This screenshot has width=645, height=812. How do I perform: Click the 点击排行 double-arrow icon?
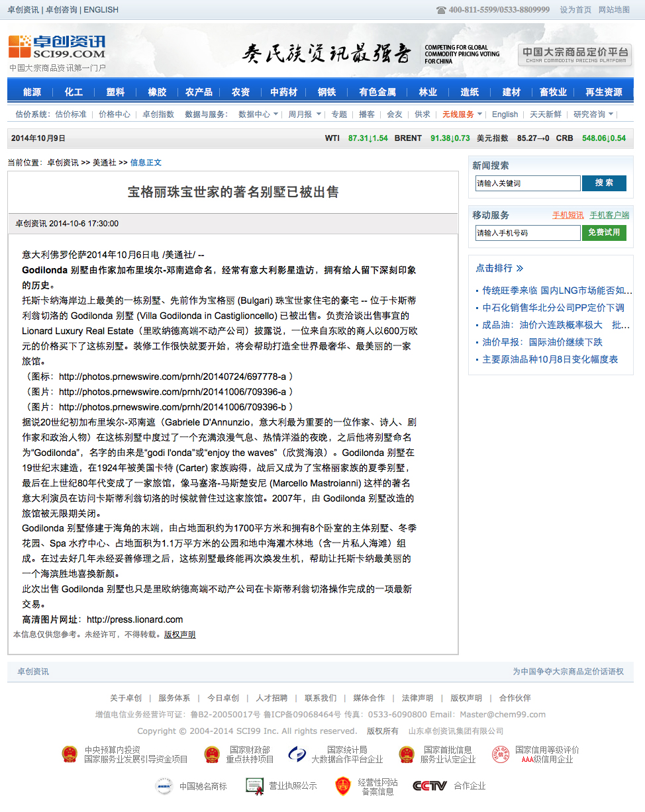520,268
